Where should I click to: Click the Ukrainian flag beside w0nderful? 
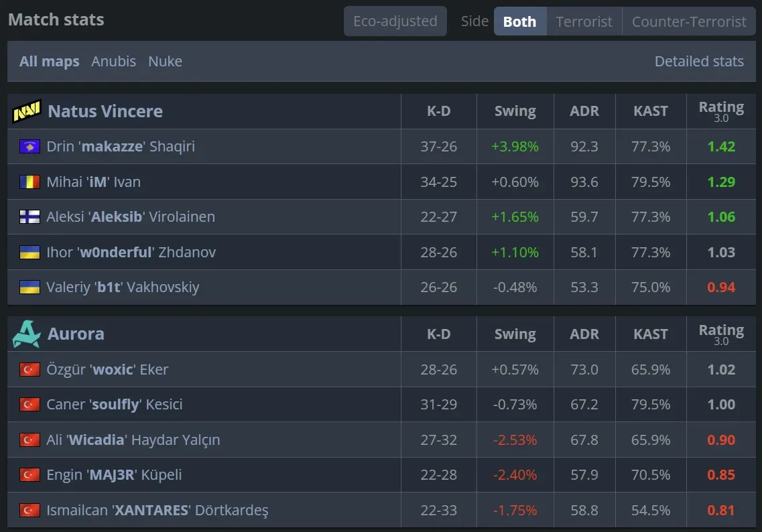point(30,253)
